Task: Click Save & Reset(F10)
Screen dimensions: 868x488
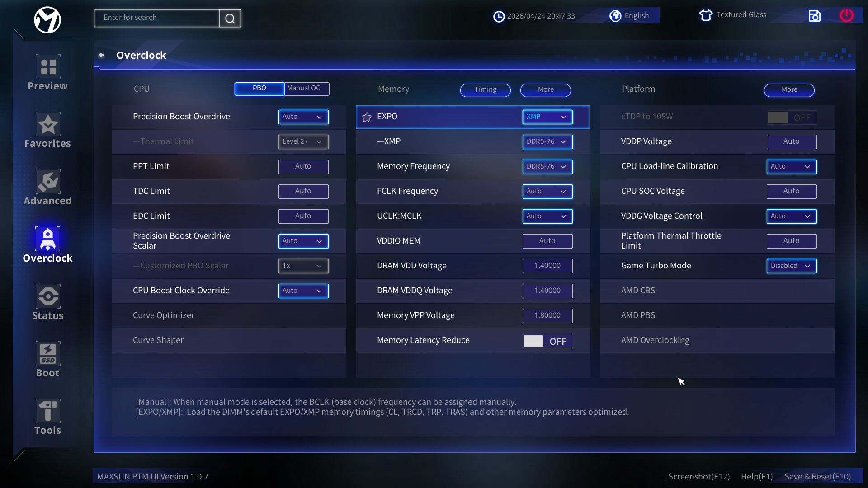Action: [x=817, y=477]
